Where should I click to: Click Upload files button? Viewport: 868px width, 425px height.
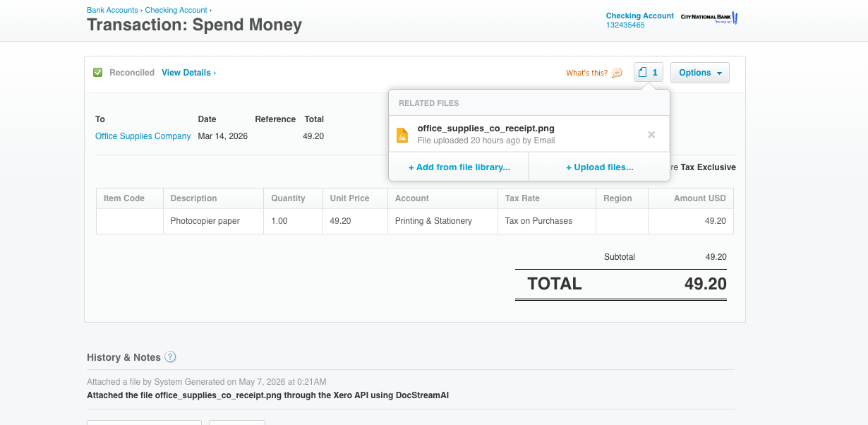click(x=599, y=167)
